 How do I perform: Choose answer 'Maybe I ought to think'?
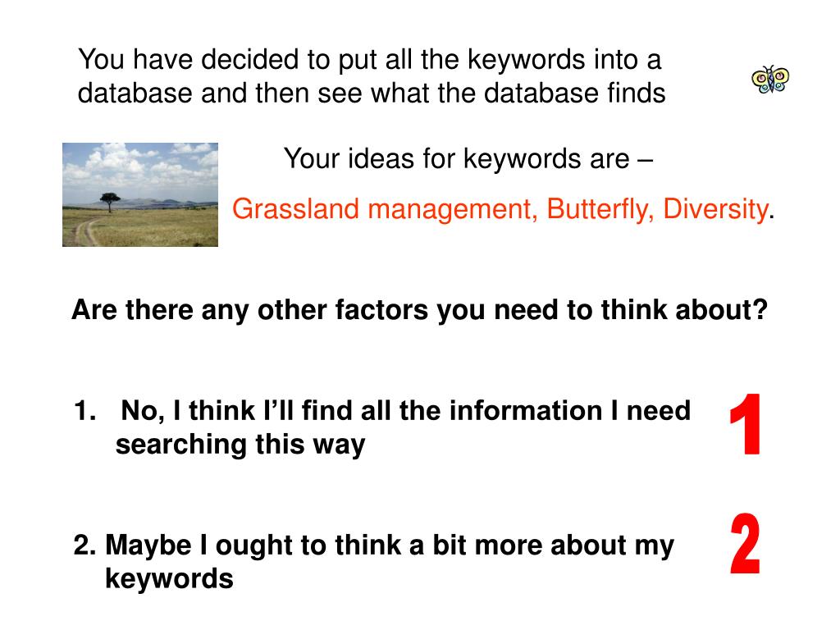pyautogui.click(x=373, y=561)
